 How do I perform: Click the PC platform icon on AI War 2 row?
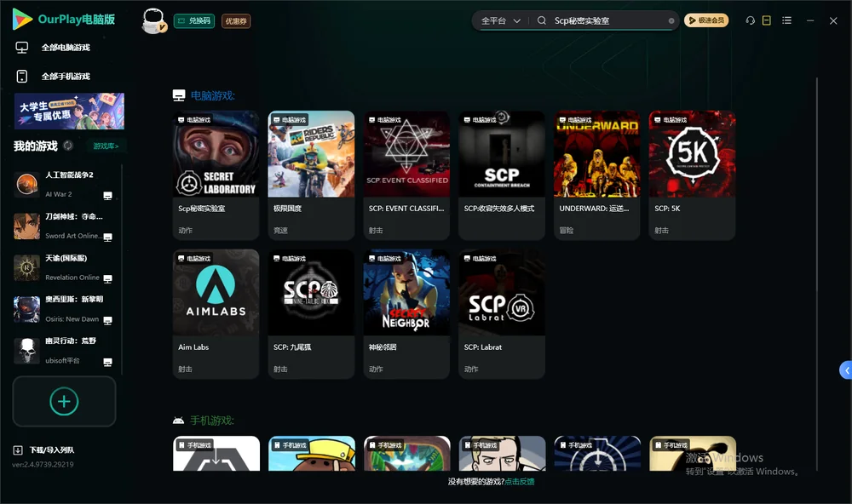coord(107,196)
